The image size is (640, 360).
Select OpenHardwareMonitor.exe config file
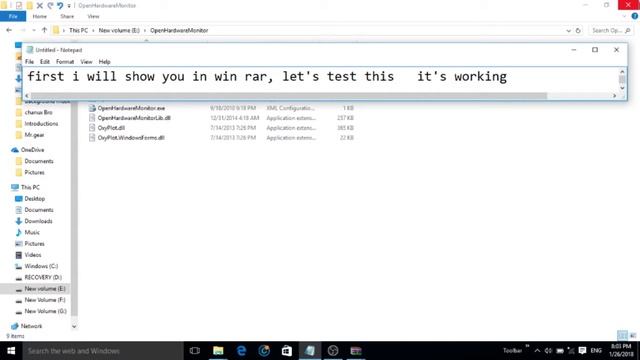131,108
